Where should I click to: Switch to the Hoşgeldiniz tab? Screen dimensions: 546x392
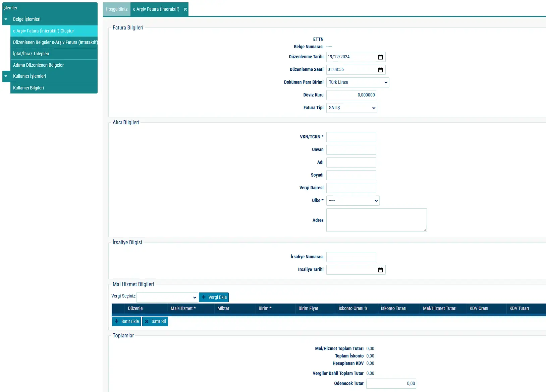tap(116, 9)
